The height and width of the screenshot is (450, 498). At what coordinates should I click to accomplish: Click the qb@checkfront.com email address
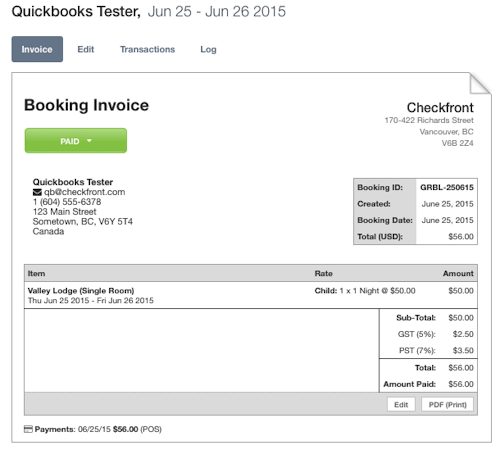[85, 192]
